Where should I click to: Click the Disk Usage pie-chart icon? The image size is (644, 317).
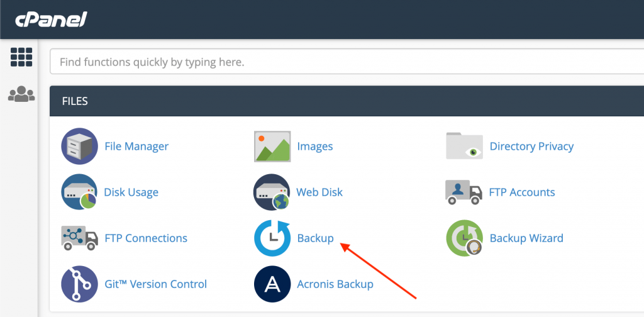(x=79, y=192)
